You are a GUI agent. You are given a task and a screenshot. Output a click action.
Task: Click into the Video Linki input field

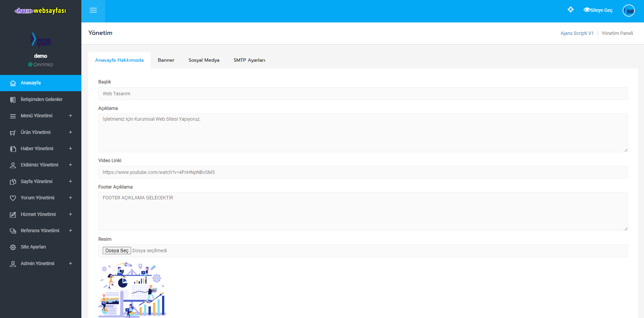pos(363,172)
